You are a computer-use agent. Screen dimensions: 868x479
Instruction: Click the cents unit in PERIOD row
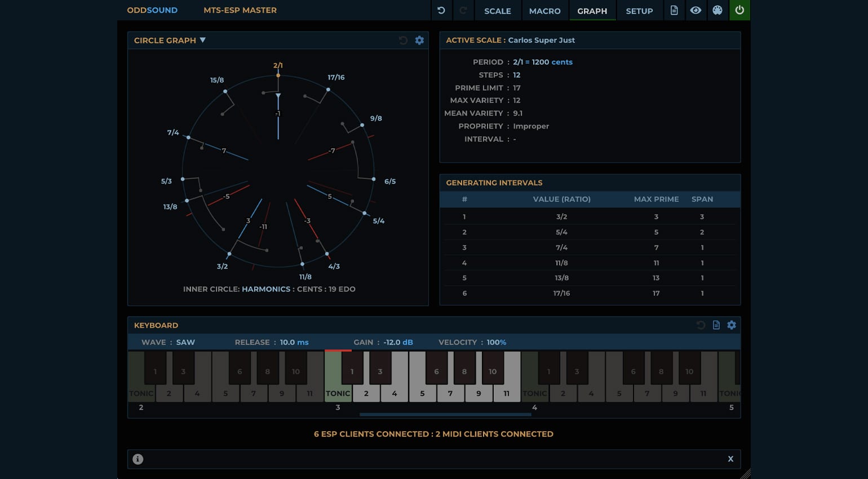pyautogui.click(x=562, y=63)
